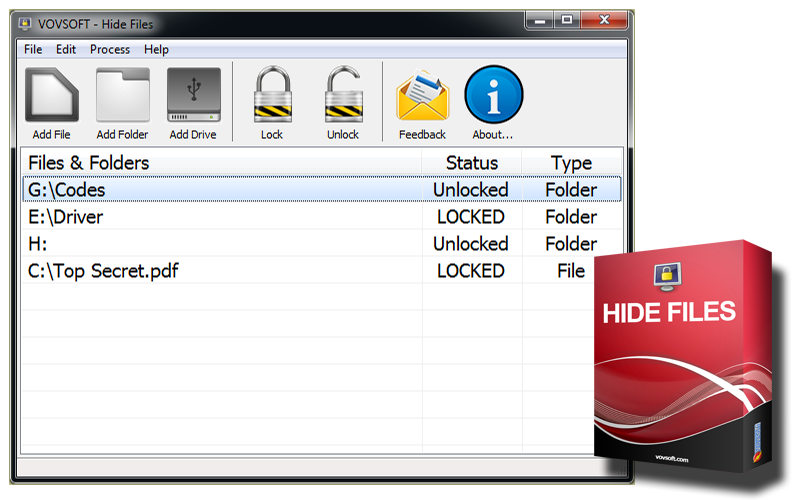792x500 pixels.
Task: Open Feedback envelope icon
Action: (423, 95)
